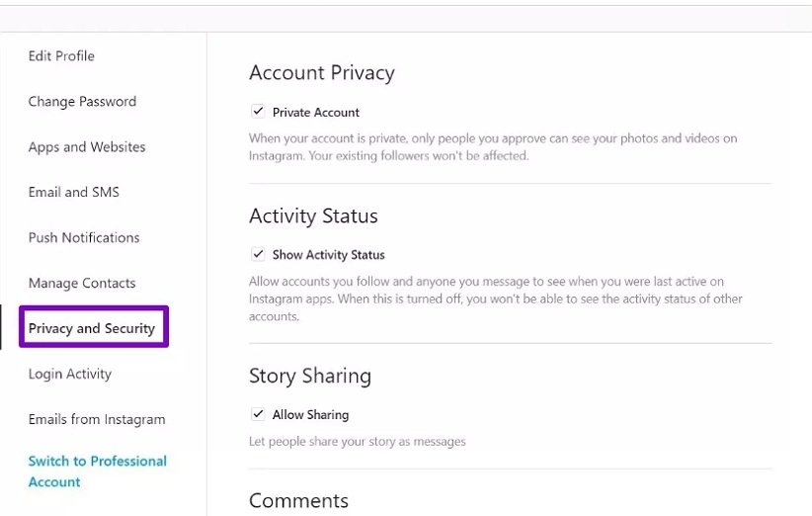This screenshot has height=516, width=812.
Task: Select the highlighted Privacy and Security item
Action: pos(92,328)
